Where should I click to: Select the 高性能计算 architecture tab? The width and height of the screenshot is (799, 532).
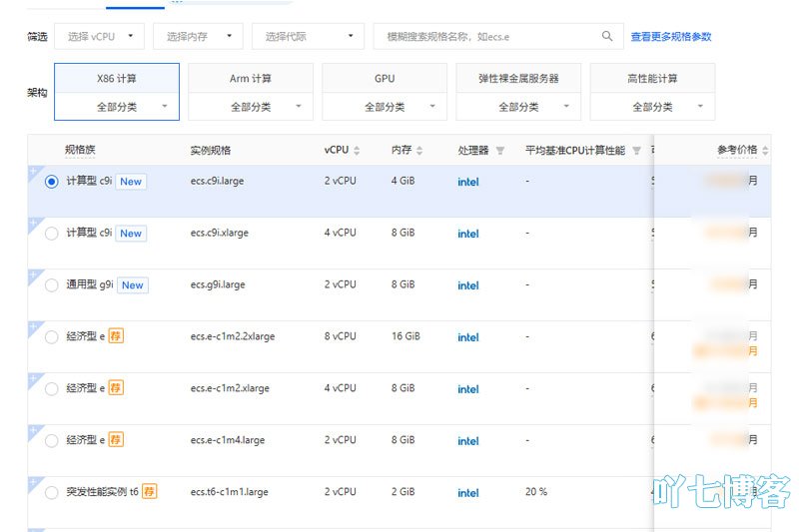(652, 78)
